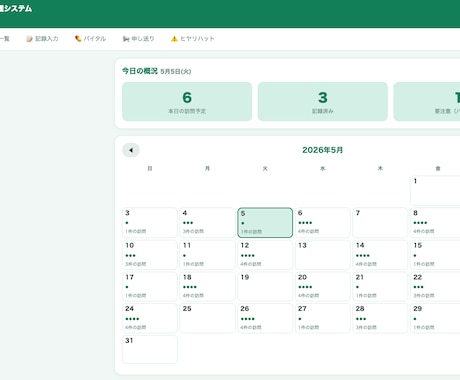460x380 pixels.
Task: Open the バイタル tab
Action: [x=90, y=39]
